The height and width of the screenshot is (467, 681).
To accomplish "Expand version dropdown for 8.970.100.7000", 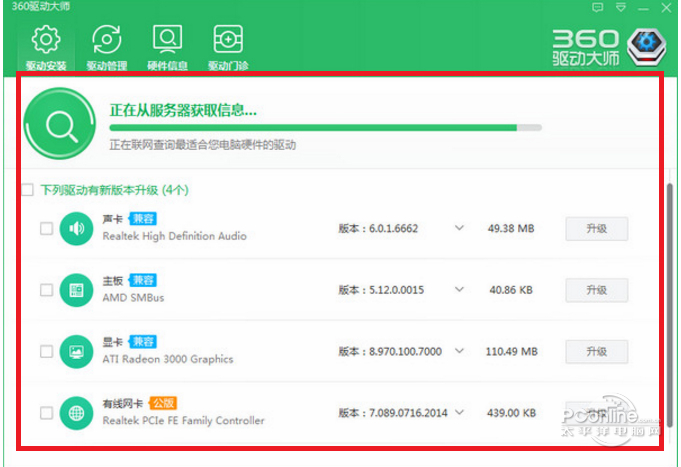I will click(460, 351).
